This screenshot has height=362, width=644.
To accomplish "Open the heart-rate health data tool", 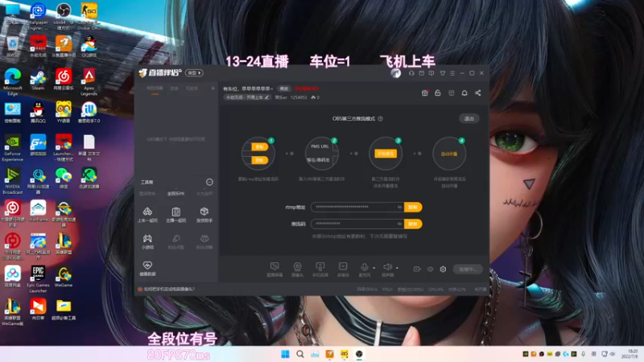I will pyautogui.click(x=147, y=269).
